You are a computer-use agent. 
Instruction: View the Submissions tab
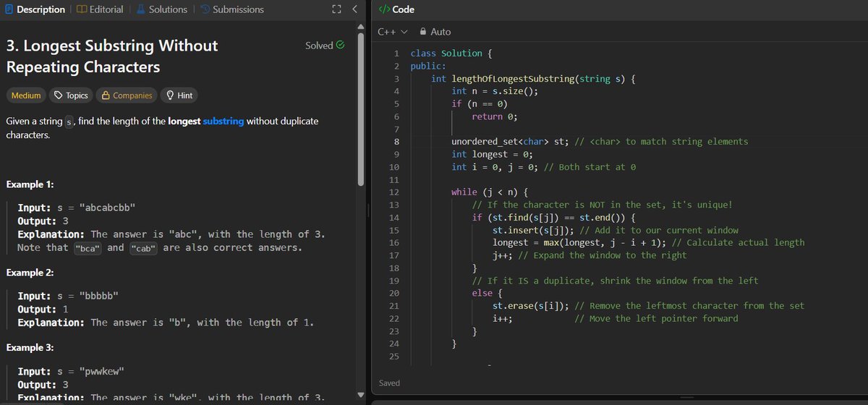231,9
